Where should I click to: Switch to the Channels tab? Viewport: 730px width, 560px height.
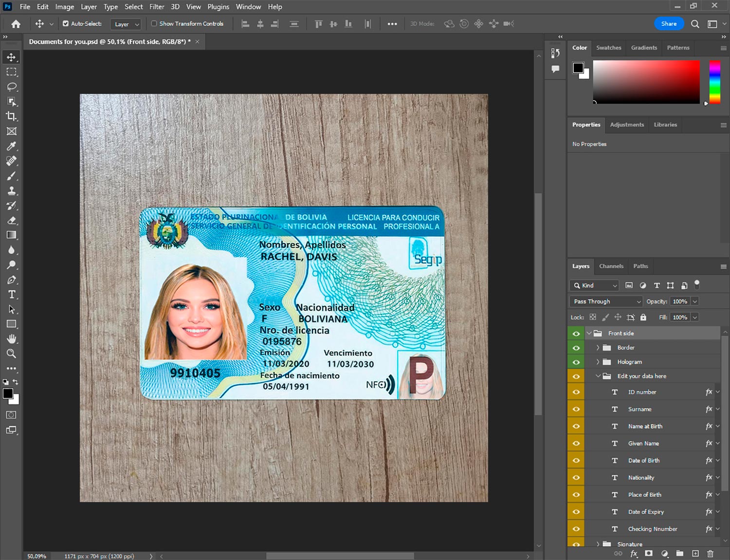(x=611, y=266)
